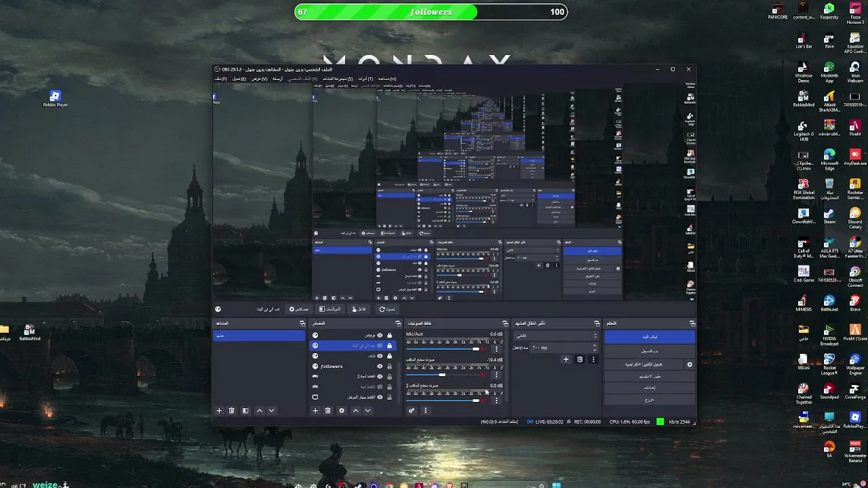This screenshot has height=488, width=868.
Task: Open the Edit (E) menu in OBS
Action: (x=239, y=79)
